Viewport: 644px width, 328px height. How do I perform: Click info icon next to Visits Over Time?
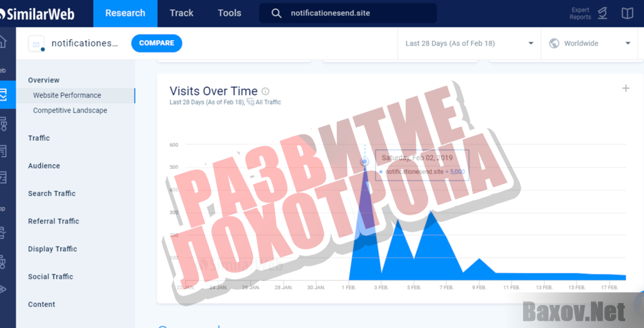[265, 91]
